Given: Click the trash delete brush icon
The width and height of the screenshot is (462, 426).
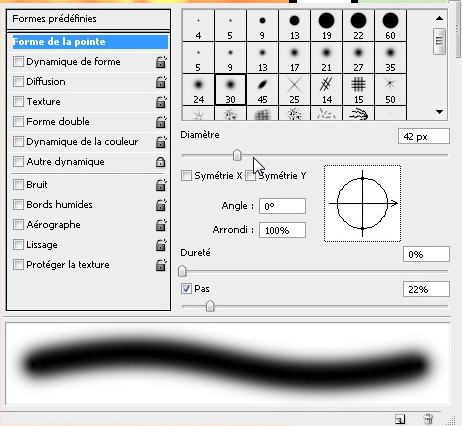Looking at the screenshot, I should 428,419.
